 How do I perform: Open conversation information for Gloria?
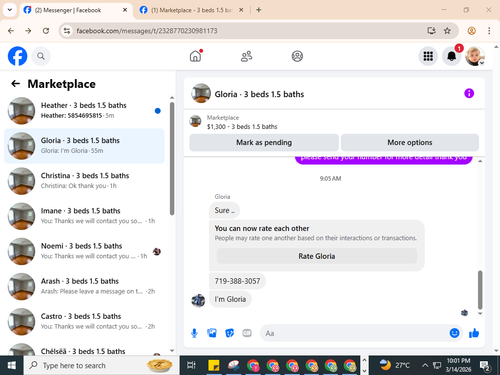469,93
